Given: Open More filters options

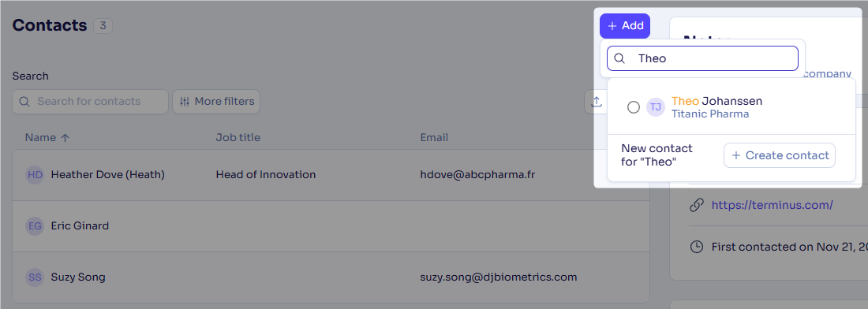Looking at the screenshot, I should point(216,102).
